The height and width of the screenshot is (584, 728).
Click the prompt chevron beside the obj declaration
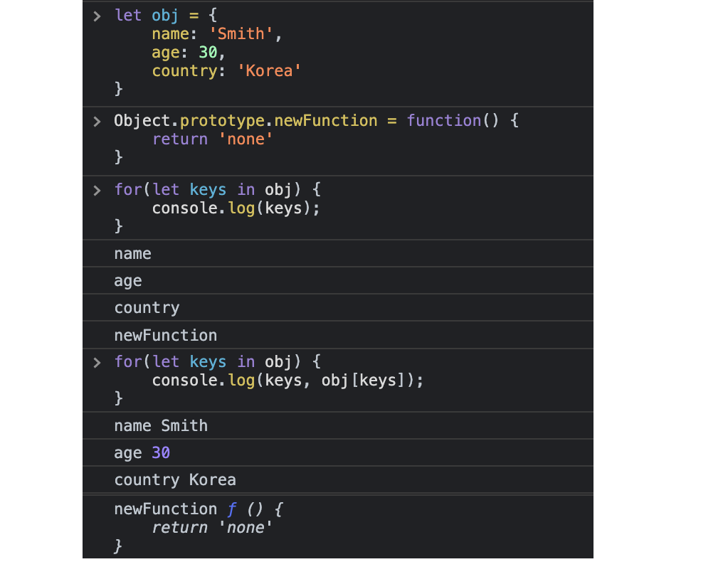(96, 15)
